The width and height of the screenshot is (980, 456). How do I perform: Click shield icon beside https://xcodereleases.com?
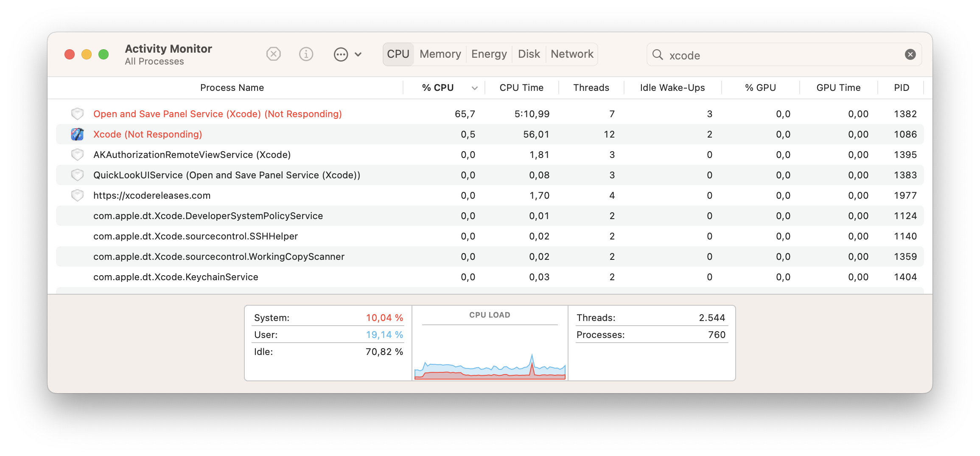(77, 195)
